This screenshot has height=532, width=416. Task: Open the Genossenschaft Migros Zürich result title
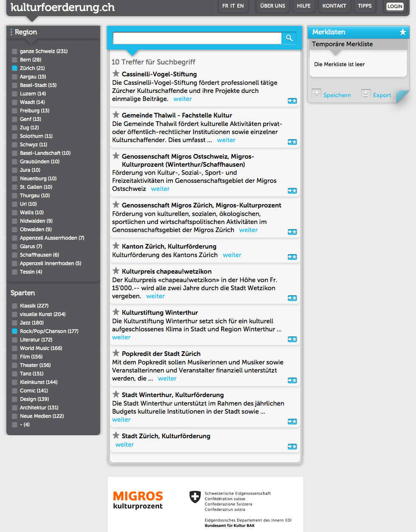coord(202,205)
